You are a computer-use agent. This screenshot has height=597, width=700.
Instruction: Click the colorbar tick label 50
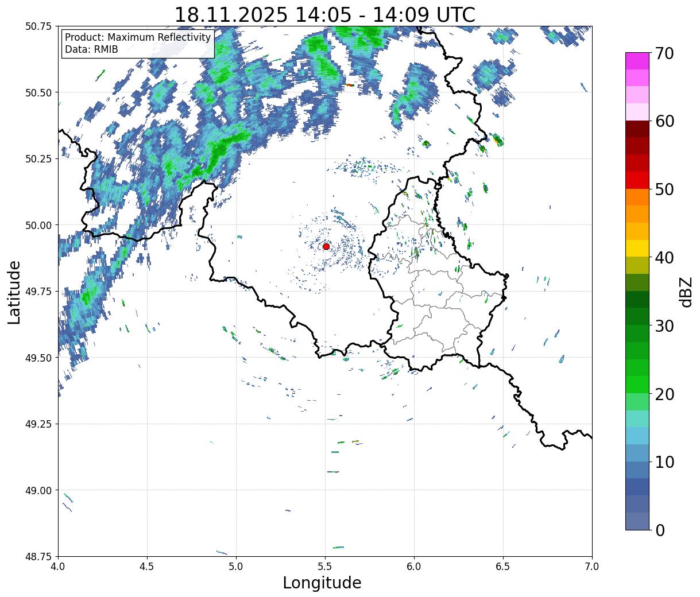point(664,189)
